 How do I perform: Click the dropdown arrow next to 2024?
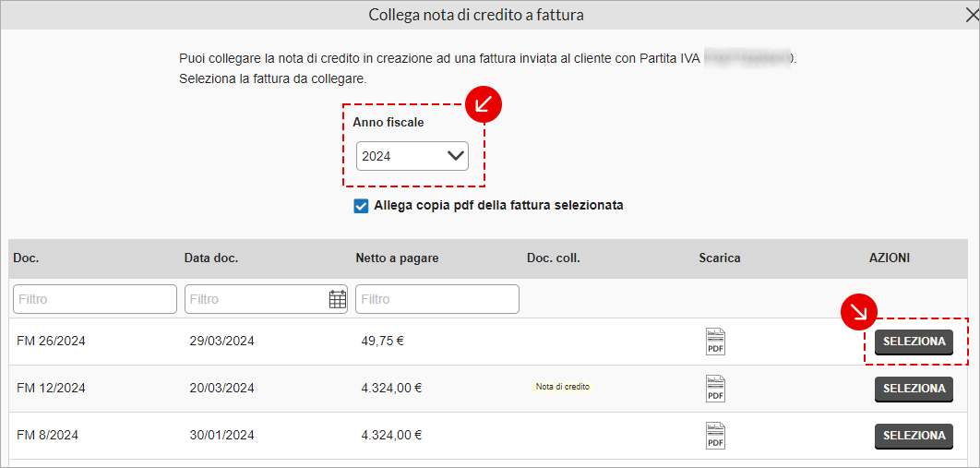coord(456,156)
